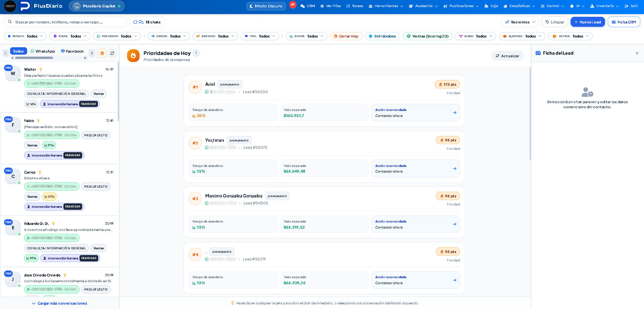Click the horizontal scrollbar under channel tabs
Screen dimensions: 644x309
click(x=34, y=58)
